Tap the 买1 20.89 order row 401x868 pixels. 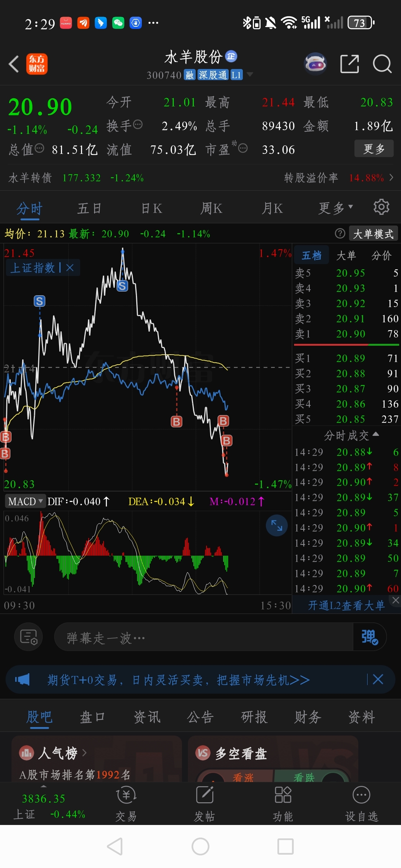click(347, 358)
